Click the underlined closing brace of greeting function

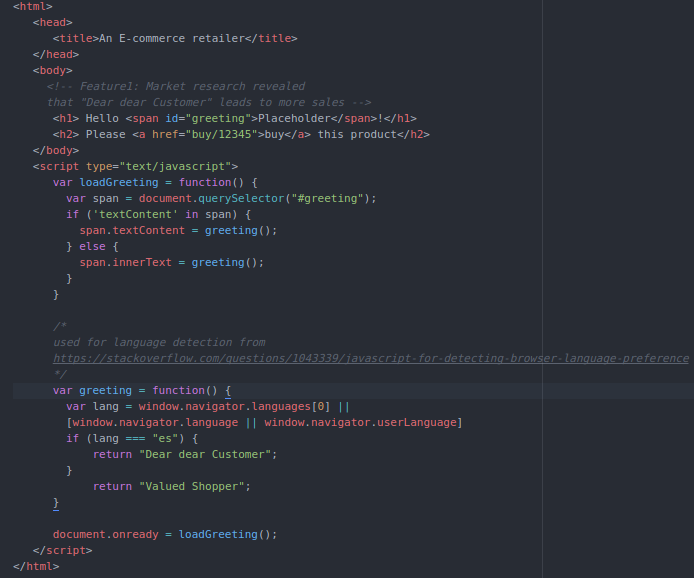56,504
